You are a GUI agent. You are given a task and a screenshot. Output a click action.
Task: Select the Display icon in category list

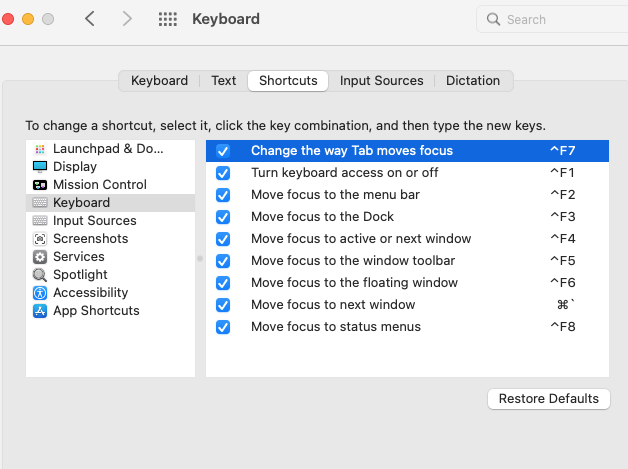40,167
